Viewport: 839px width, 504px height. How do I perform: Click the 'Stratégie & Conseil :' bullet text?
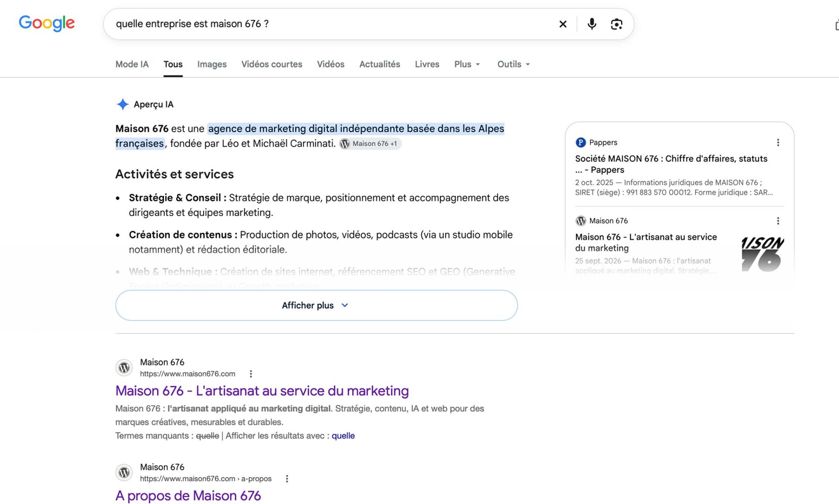pyautogui.click(x=177, y=198)
